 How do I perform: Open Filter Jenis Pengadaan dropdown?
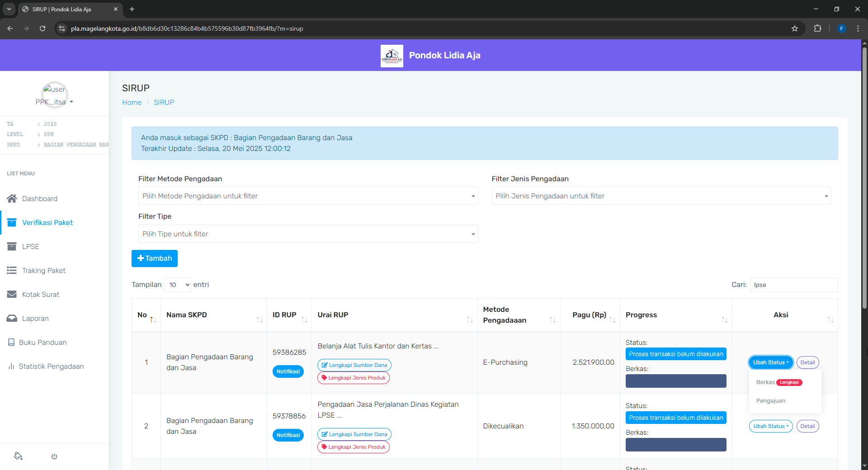tap(661, 196)
